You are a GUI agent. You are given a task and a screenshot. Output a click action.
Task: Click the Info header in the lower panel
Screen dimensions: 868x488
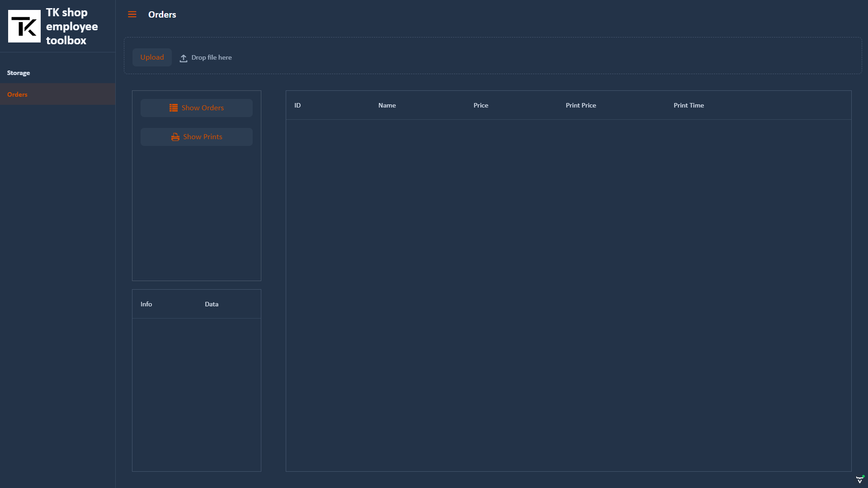[146, 304]
